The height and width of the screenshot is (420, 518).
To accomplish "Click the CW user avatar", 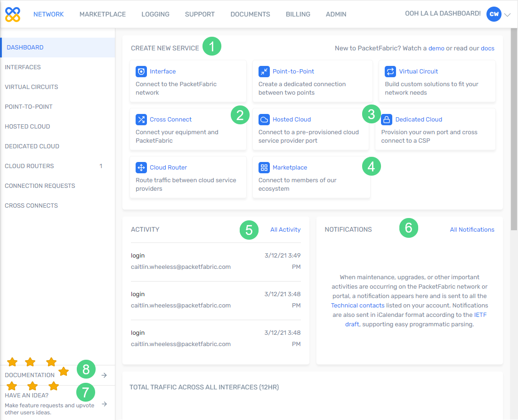I will 494,14.
